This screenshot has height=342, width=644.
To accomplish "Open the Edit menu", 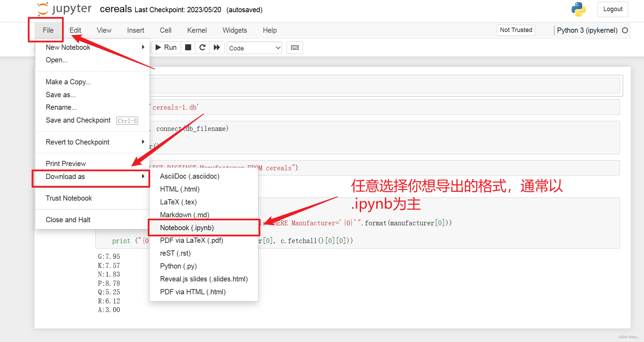I will (75, 30).
